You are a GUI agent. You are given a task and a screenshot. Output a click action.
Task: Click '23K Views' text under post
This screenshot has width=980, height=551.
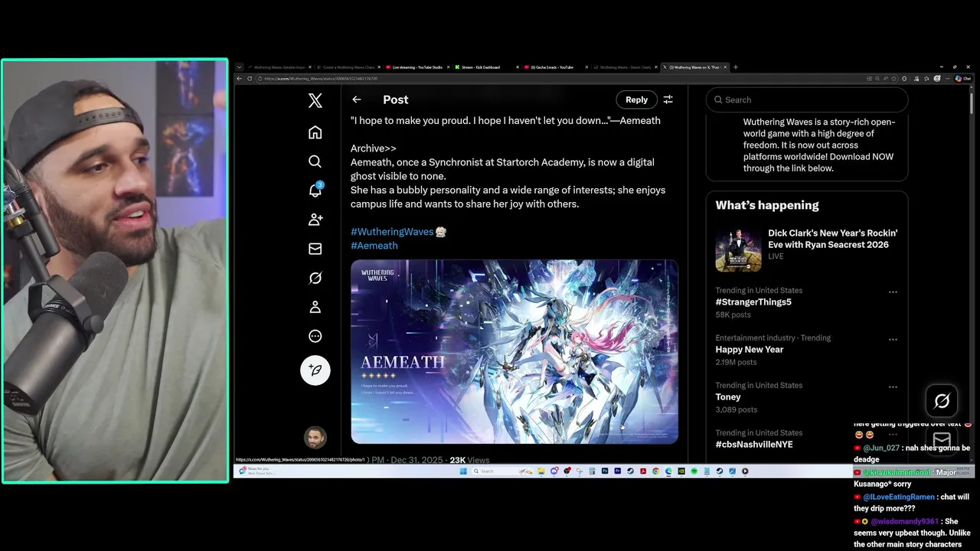point(469,460)
